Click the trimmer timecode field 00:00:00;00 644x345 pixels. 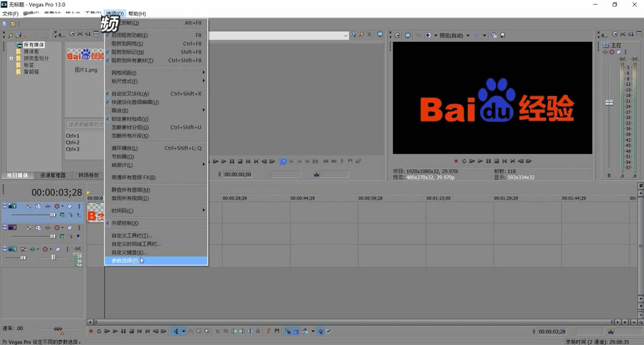click(x=238, y=174)
